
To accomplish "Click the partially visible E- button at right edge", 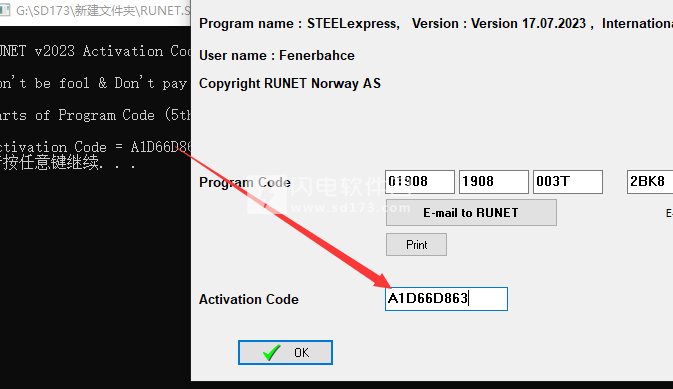I will [x=669, y=213].
